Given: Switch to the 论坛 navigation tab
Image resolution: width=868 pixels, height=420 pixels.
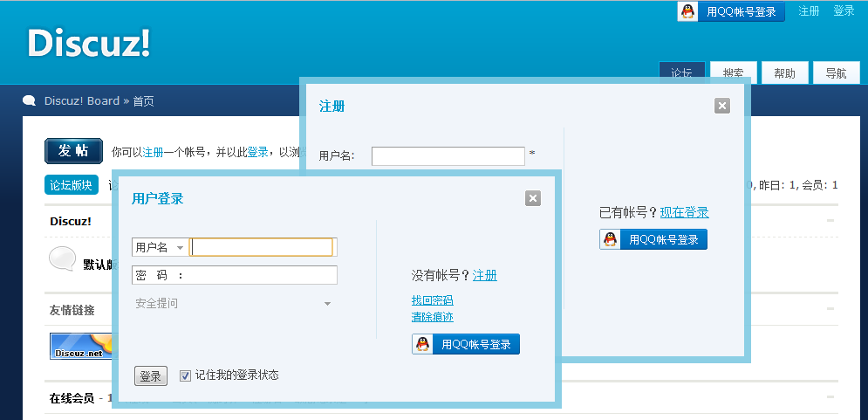Looking at the screenshot, I should 682,70.
